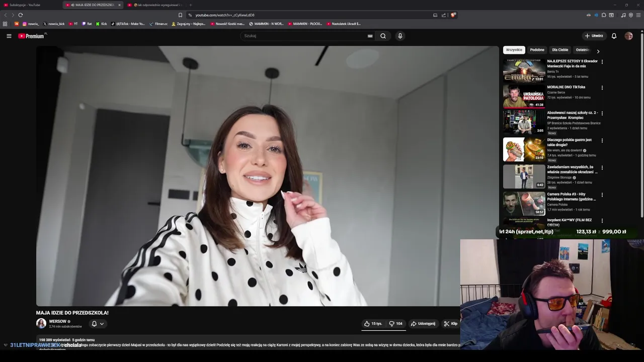The height and width of the screenshot is (362, 644).
Task: Click the address bar URL
Action: point(225,15)
